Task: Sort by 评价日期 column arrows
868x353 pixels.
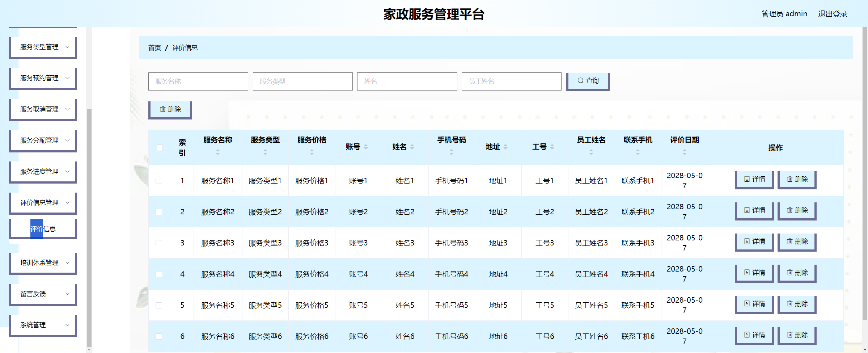Action: [x=685, y=152]
